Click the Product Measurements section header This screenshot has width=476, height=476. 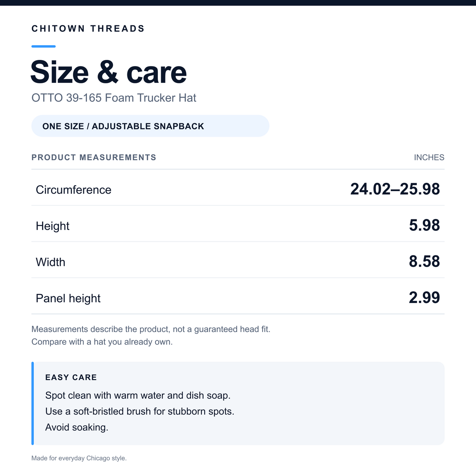pos(94,157)
